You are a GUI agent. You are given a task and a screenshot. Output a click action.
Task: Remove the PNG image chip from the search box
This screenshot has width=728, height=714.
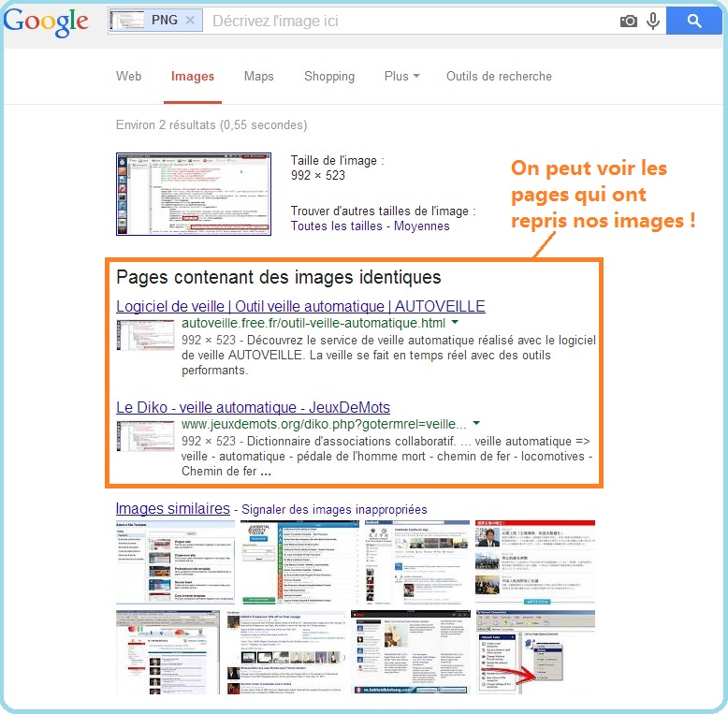pyautogui.click(x=191, y=21)
